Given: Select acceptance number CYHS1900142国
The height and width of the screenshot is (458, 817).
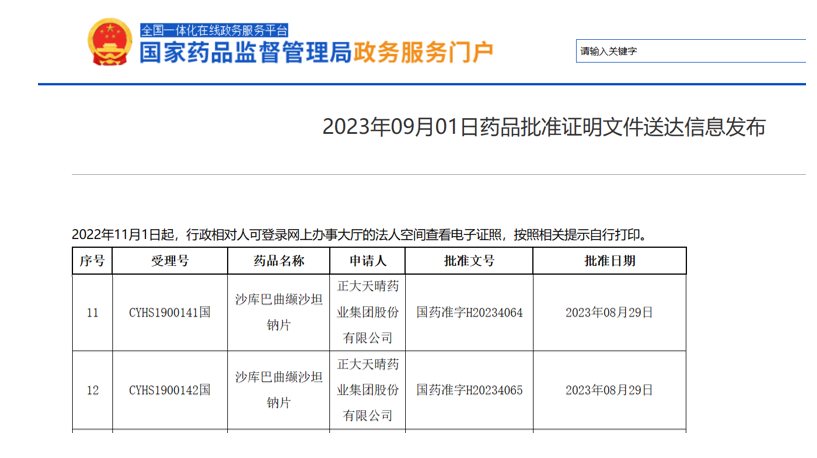Looking at the screenshot, I should coord(169,390).
